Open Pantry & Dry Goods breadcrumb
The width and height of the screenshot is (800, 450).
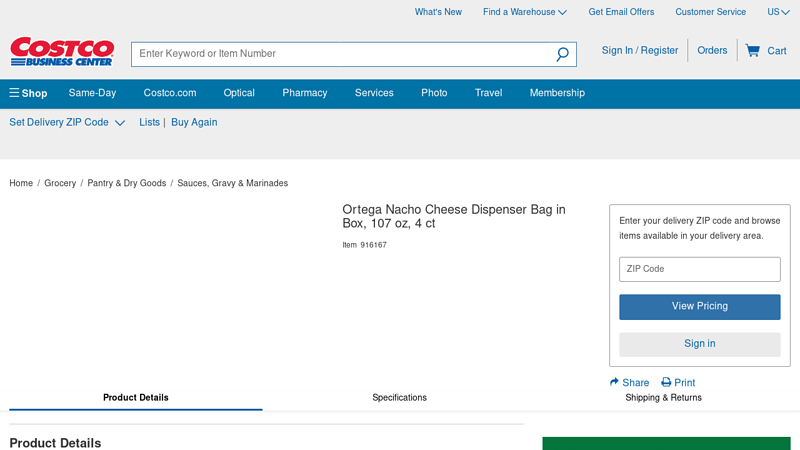coord(127,183)
